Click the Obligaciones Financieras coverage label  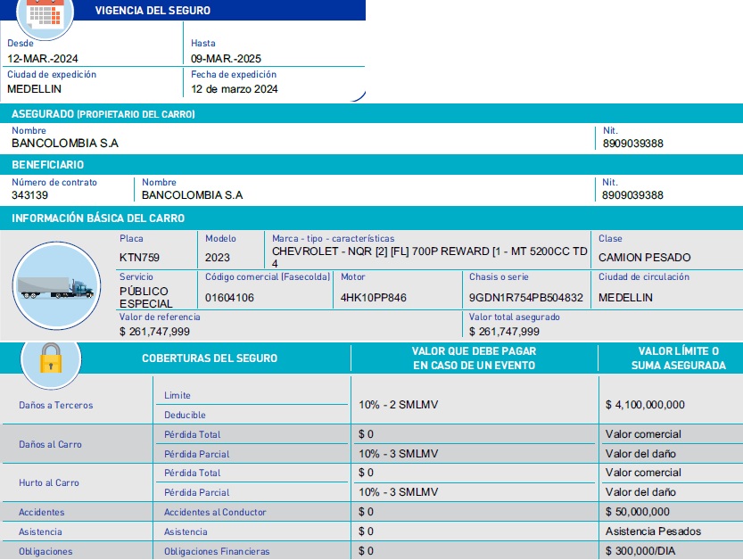(217, 552)
